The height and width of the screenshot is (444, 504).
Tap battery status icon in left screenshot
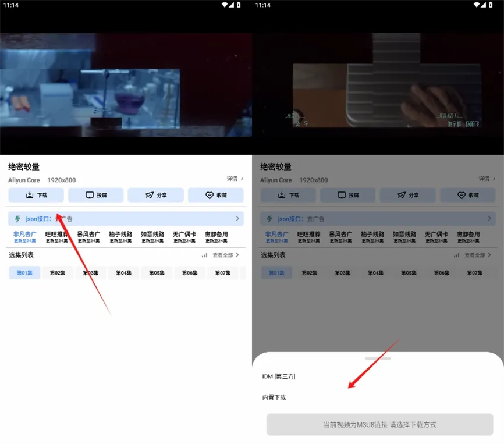click(239, 5)
